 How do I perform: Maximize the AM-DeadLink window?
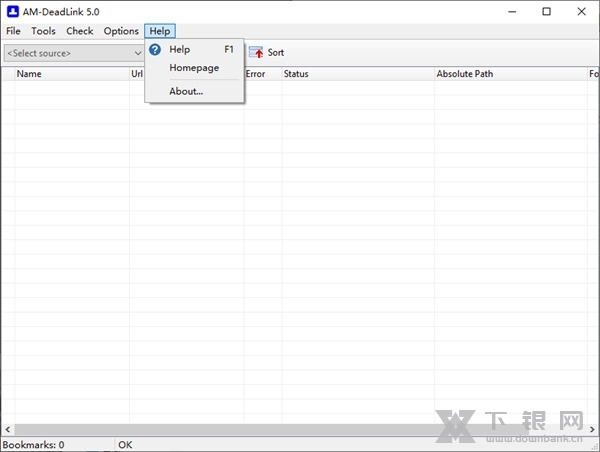pyautogui.click(x=546, y=11)
